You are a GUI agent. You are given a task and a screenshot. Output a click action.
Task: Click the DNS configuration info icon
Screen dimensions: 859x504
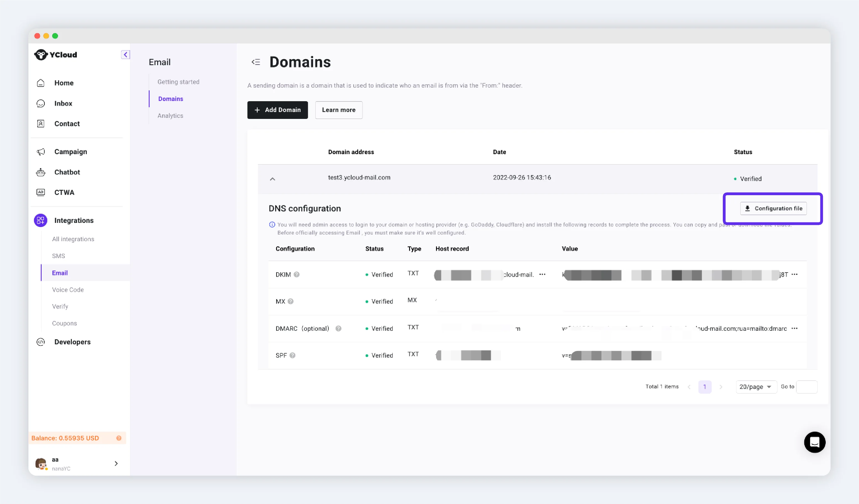click(x=272, y=225)
